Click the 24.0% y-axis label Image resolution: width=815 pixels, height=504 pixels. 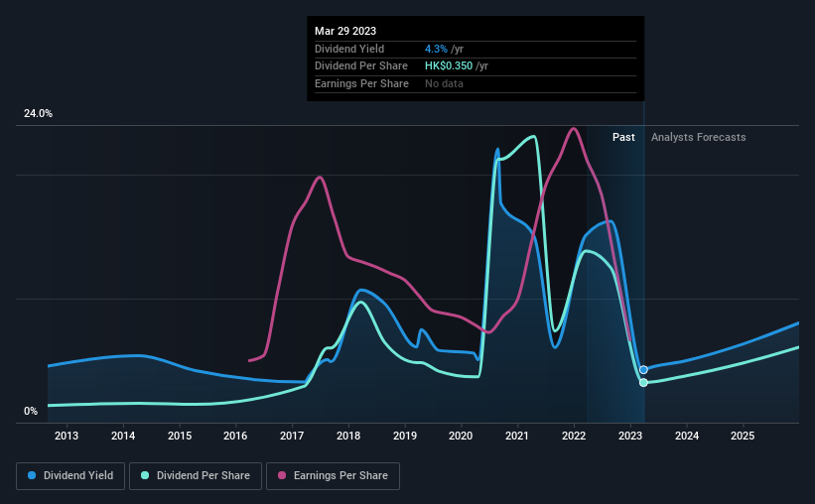tap(38, 114)
